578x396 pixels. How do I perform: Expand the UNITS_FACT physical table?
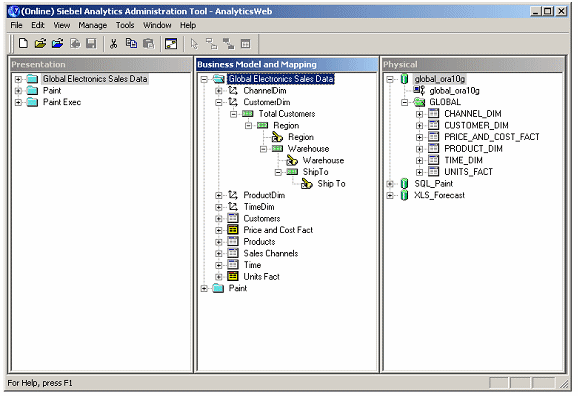point(419,172)
